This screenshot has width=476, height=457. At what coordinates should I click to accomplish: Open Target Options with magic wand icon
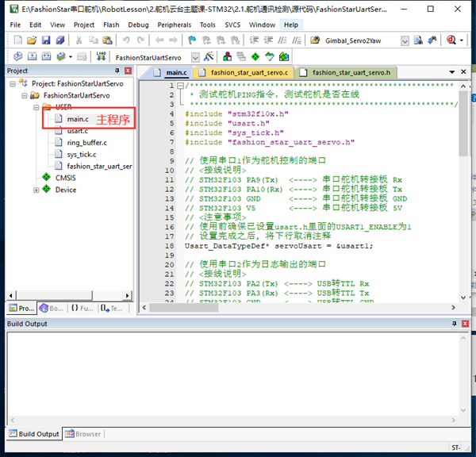click(x=209, y=57)
